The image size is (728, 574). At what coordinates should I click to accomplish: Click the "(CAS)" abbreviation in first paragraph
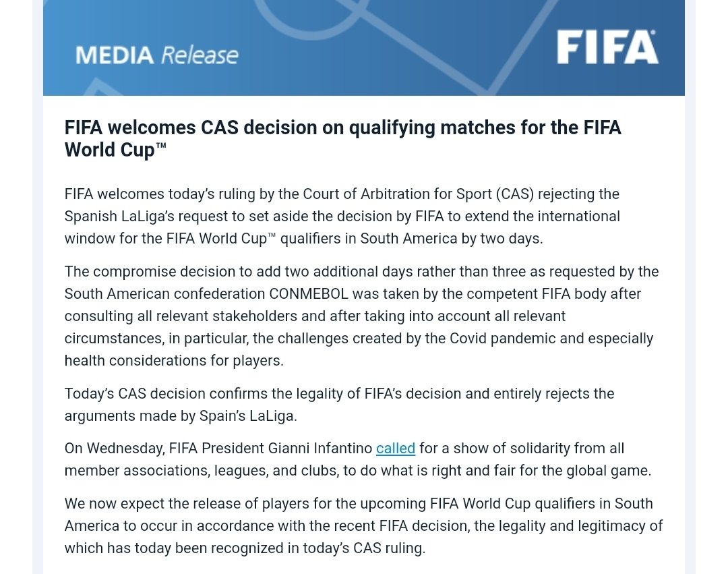click(x=515, y=194)
